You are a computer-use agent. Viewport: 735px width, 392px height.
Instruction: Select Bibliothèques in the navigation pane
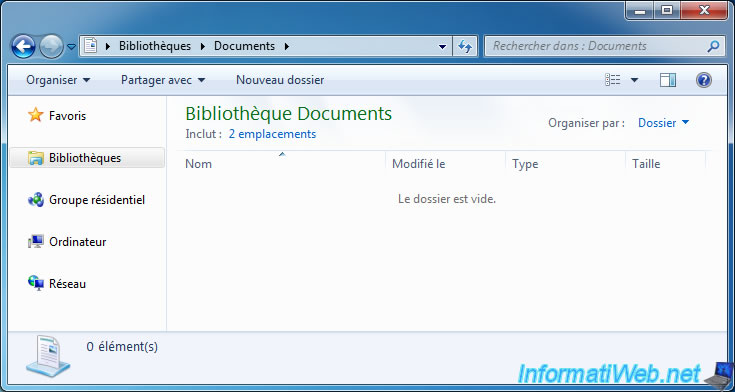[87, 158]
